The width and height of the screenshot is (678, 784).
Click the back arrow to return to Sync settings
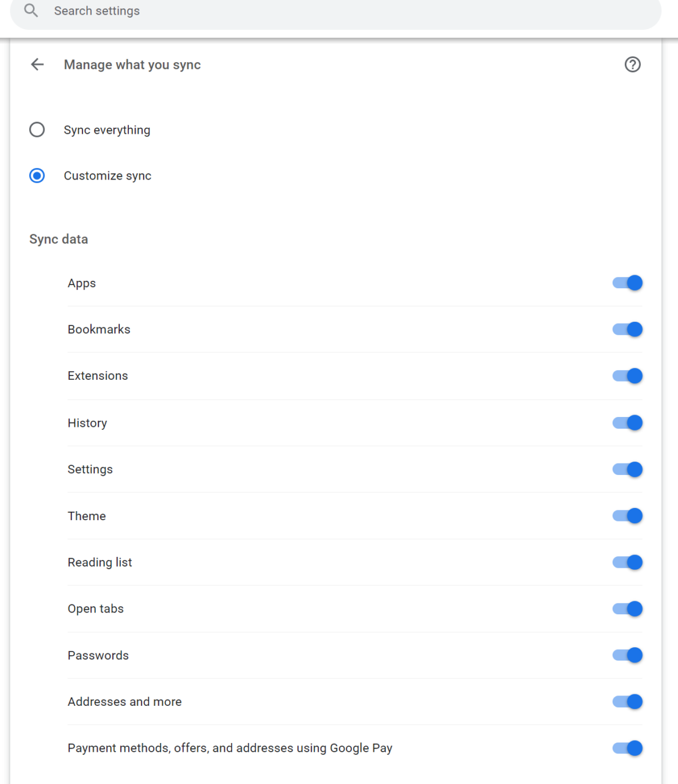37,64
